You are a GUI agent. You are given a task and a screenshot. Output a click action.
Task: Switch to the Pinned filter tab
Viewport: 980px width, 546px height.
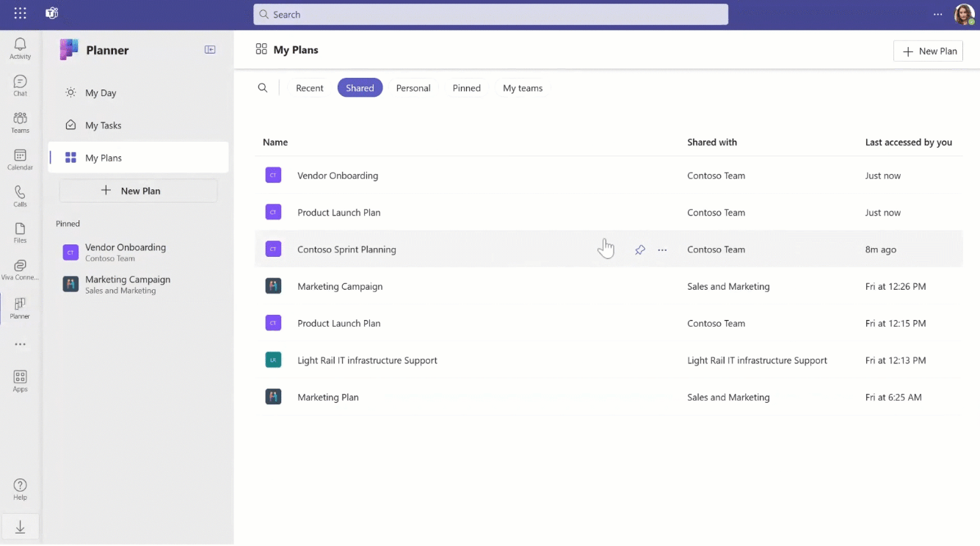467,88
